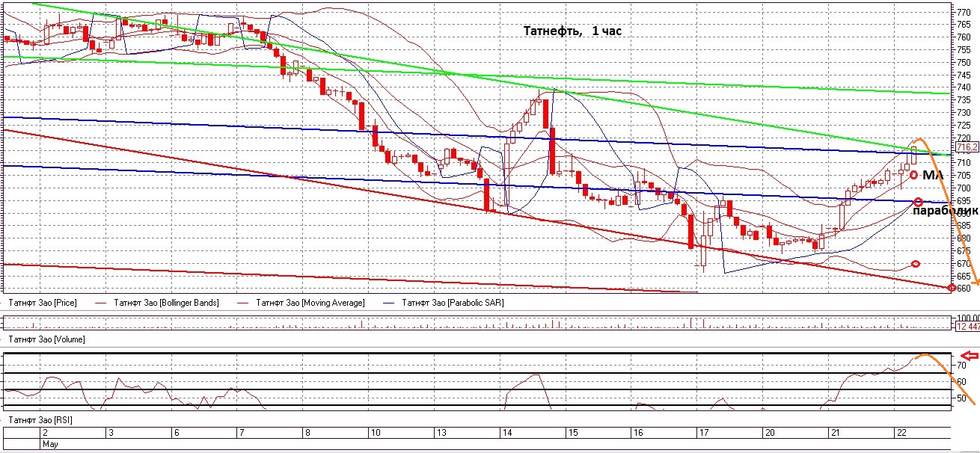Click date 3 on the time axis
This screenshot has width=980, height=453.
(111, 434)
